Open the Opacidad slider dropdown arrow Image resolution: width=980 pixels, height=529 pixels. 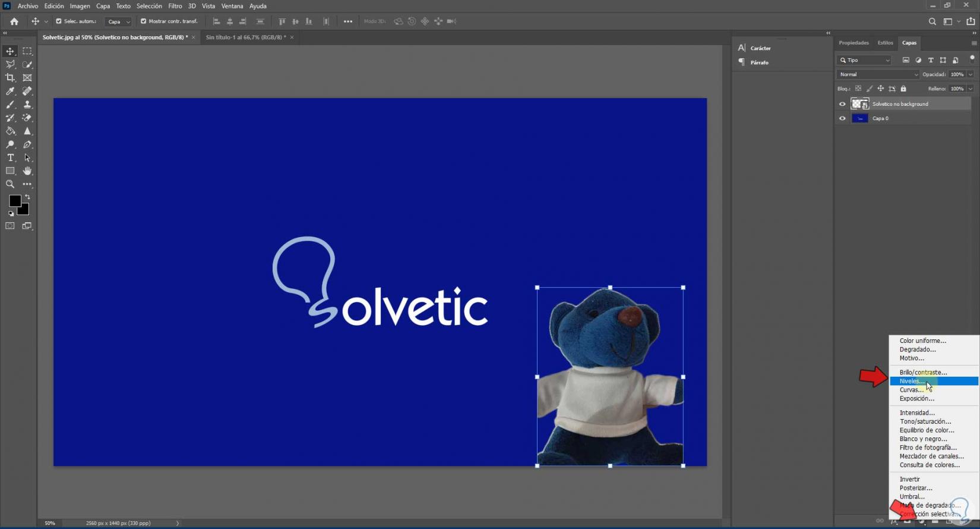coord(970,74)
